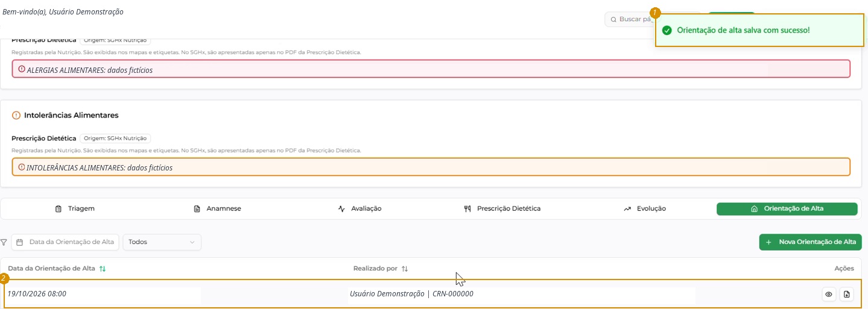Image resolution: width=868 pixels, height=309 pixels.
Task: Click the warning icon beside Intolerâncias Alimentares heading
Action: [x=16, y=115]
